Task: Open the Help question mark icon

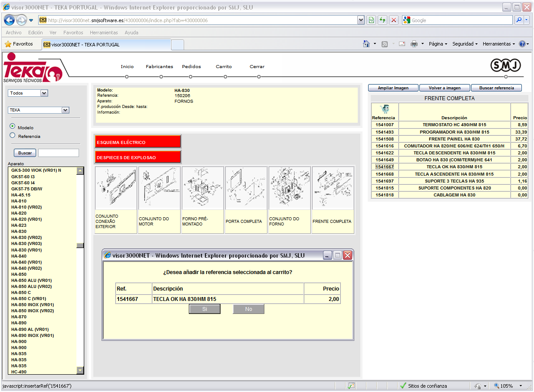Action: [x=522, y=44]
